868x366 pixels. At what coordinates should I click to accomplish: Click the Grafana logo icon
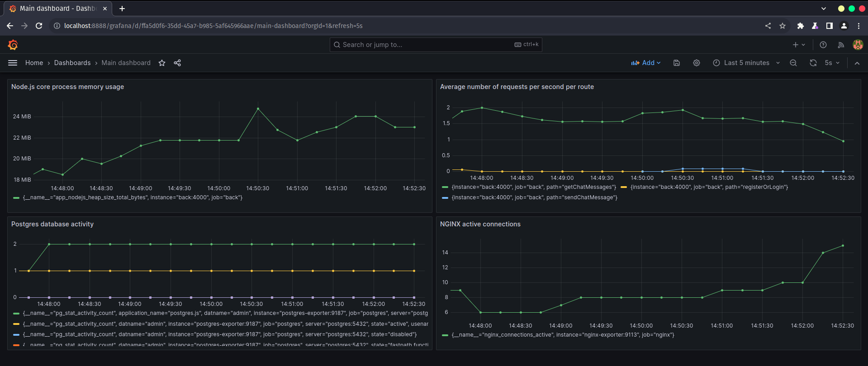point(13,45)
